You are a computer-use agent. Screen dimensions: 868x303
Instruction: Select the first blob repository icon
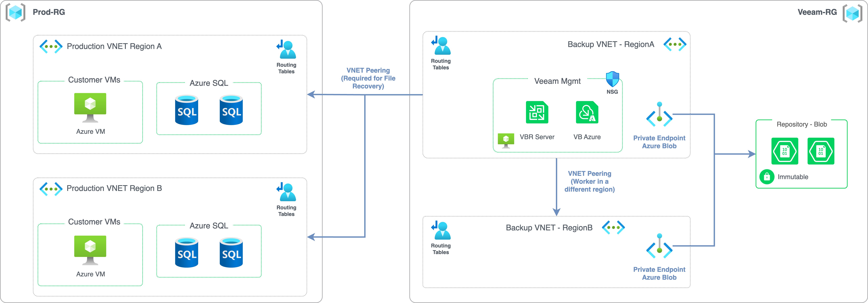pos(785,151)
